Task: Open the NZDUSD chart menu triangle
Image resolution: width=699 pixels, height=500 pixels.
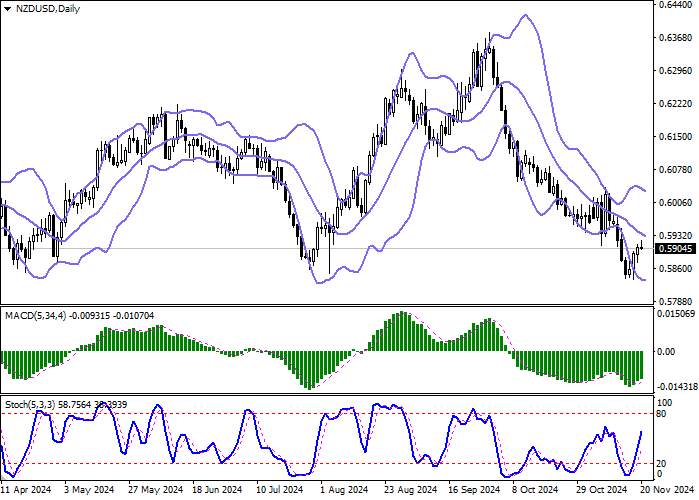Action: pyautogui.click(x=8, y=9)
